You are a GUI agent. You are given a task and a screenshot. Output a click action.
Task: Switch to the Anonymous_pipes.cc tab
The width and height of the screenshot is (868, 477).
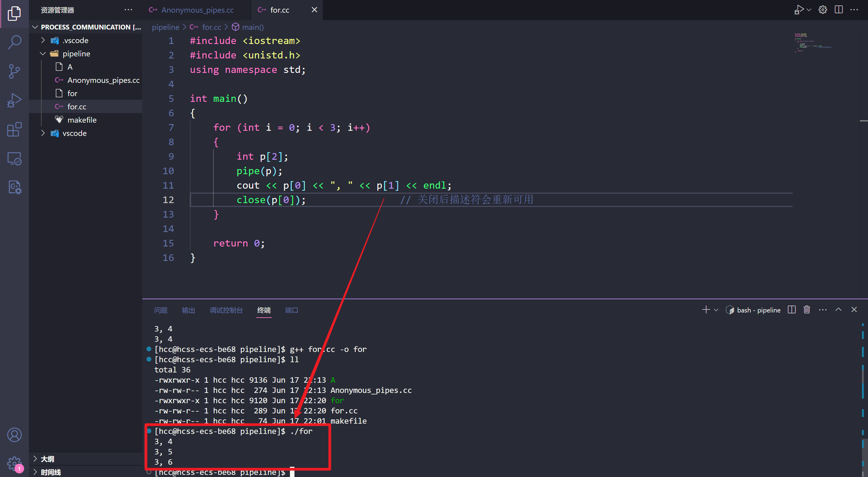tap(197, 10)
